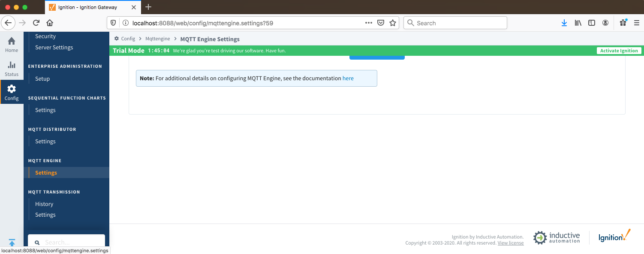
Task: Click the Mqttengine breadcrumb link
Action: [x=157, y=39]
